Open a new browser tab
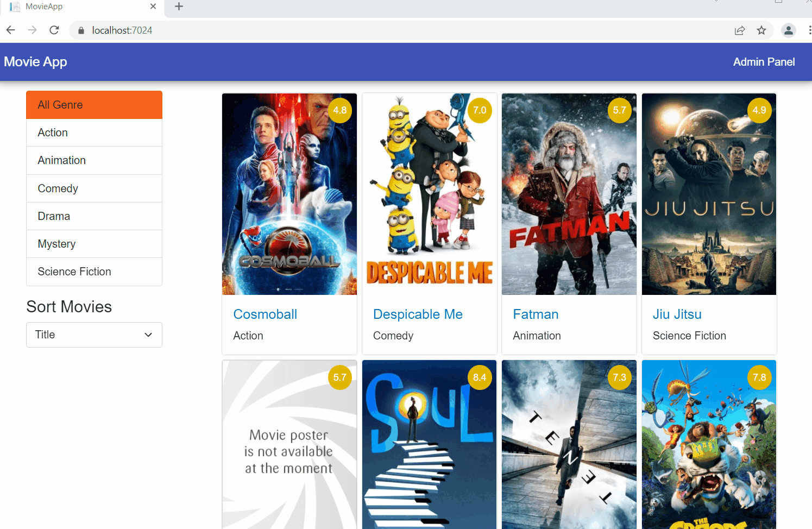 179,7
